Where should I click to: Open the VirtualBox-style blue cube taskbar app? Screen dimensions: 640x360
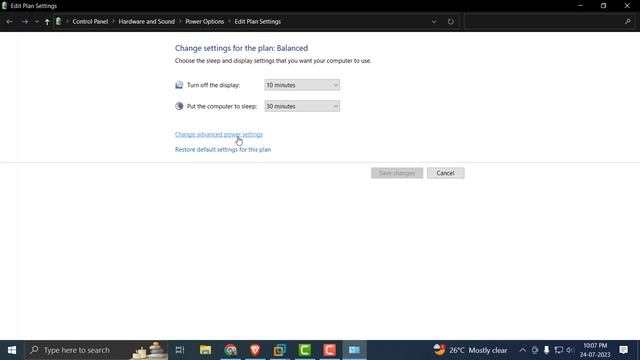[x=280, y=350]
